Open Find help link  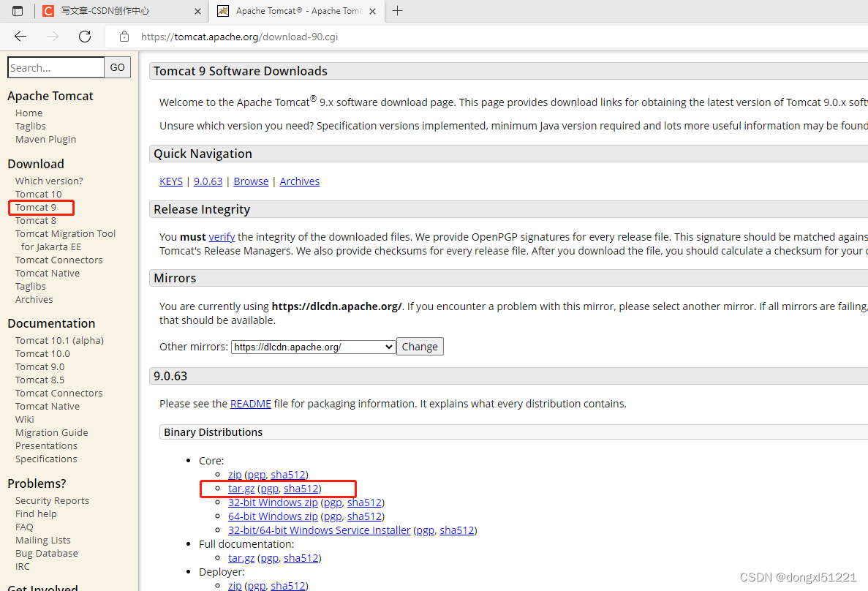36,514
